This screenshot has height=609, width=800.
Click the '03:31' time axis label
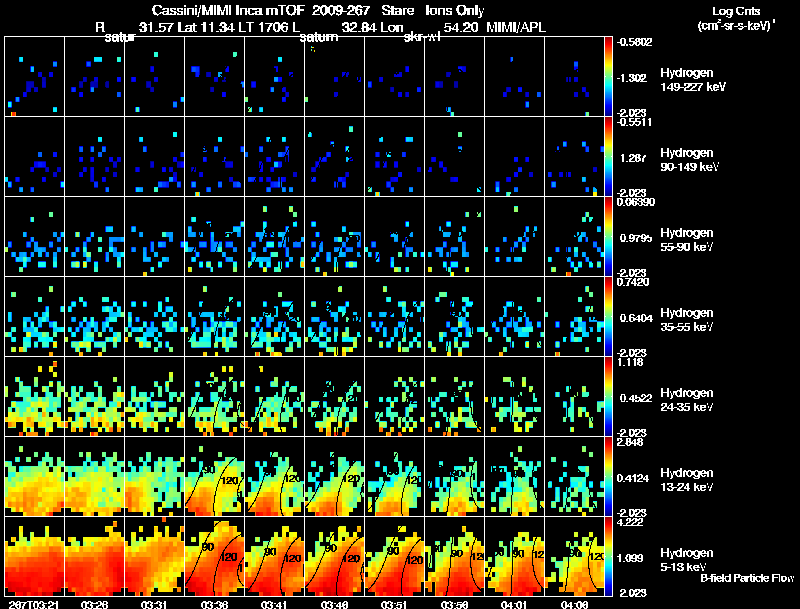(154, 604)
